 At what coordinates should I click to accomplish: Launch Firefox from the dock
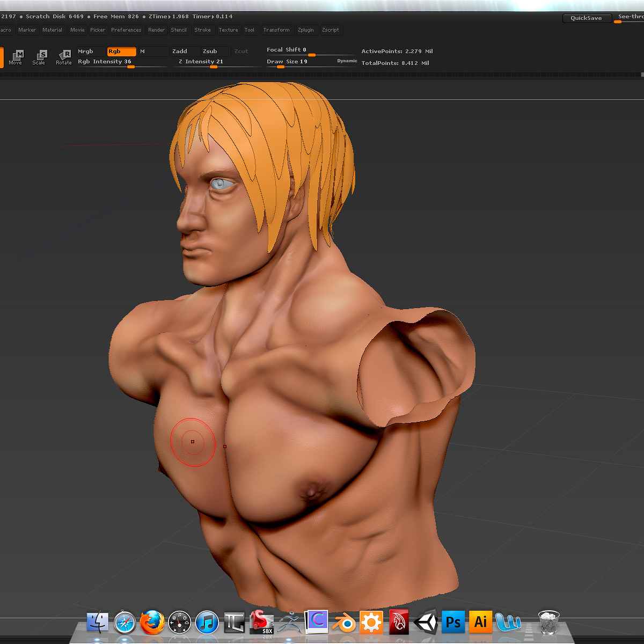(x=152, y=623)
